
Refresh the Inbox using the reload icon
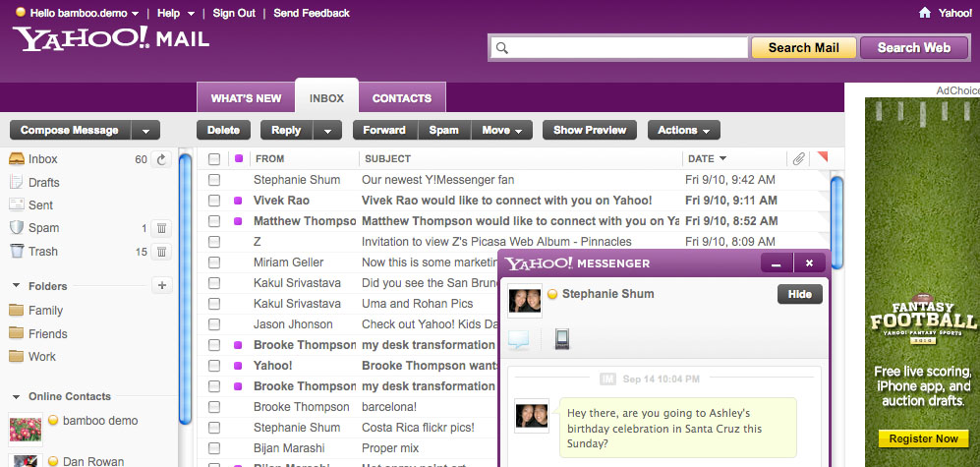(x=162, y=159)
